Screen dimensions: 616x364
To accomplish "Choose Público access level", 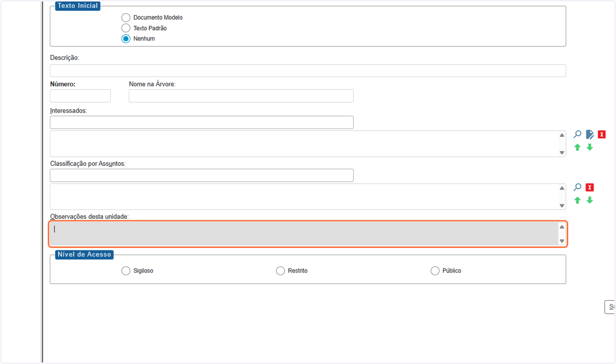I will 435,271.
